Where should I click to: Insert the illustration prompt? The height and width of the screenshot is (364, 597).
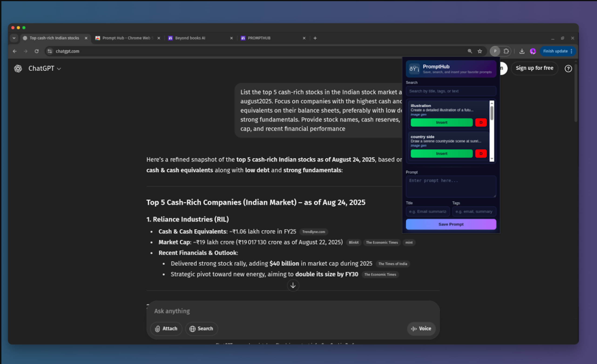pos(442,122)
